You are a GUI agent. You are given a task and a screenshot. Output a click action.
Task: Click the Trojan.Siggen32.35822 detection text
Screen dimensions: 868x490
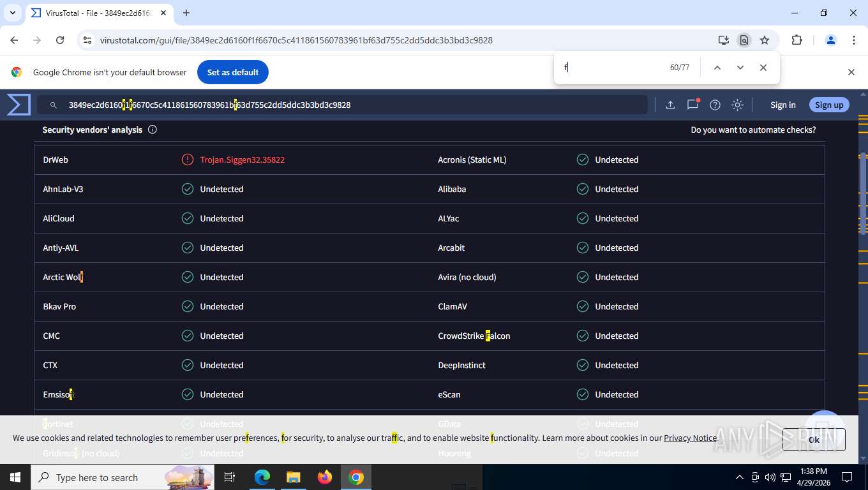point(243,160)
